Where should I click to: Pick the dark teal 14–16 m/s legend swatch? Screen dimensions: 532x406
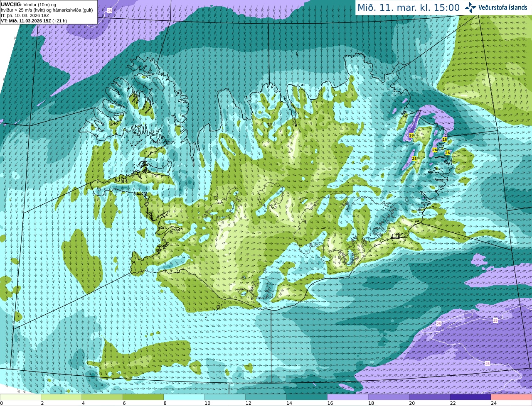coord(307,397)
